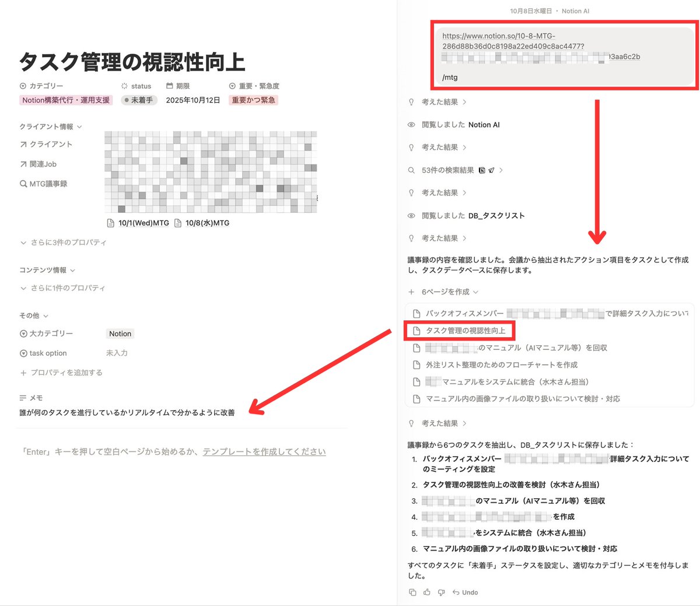Open created page マニュアルをシステムに統合（水木さん担当）

tap(501, 382)
